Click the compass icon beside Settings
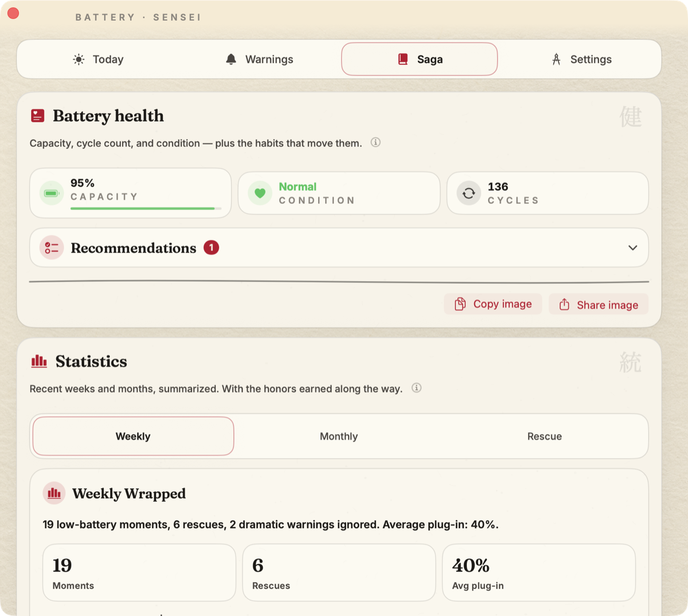 (x=556, y=59)
